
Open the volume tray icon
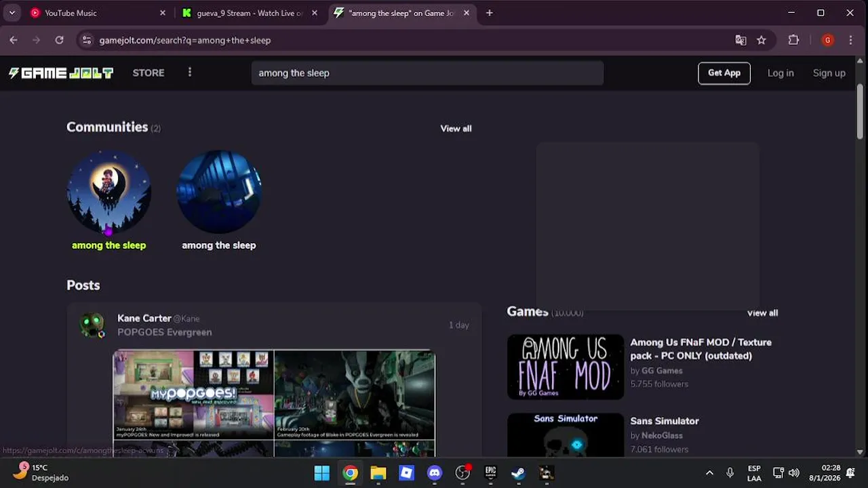(x=794, y=473)
